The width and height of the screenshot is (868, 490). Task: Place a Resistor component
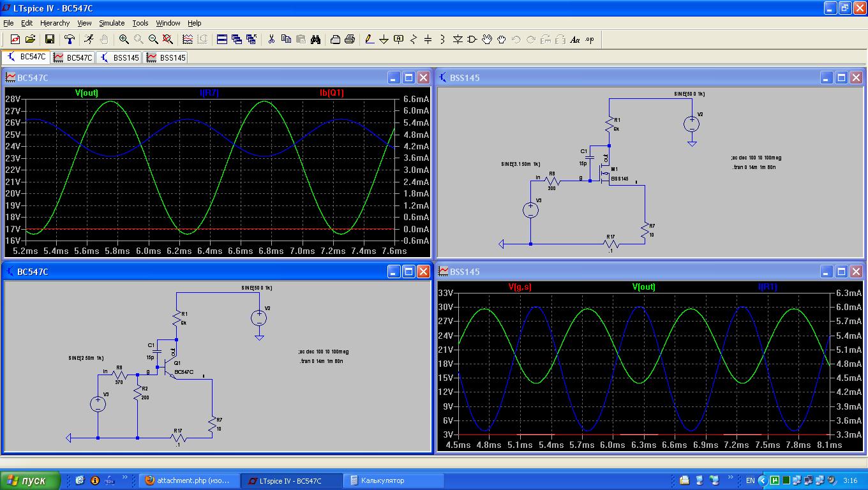tap(413, 40)
